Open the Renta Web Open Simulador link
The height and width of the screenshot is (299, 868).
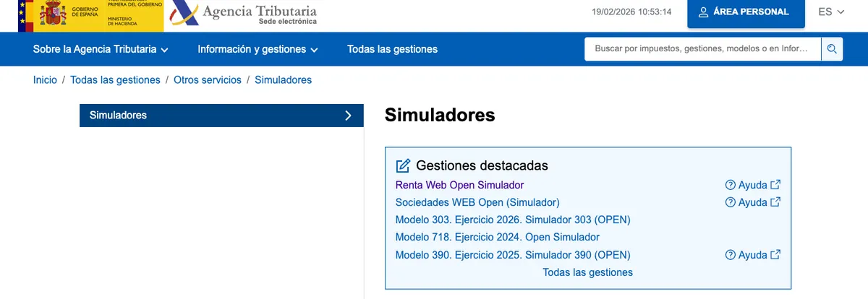pyautogui.click(x=459, y=185)
